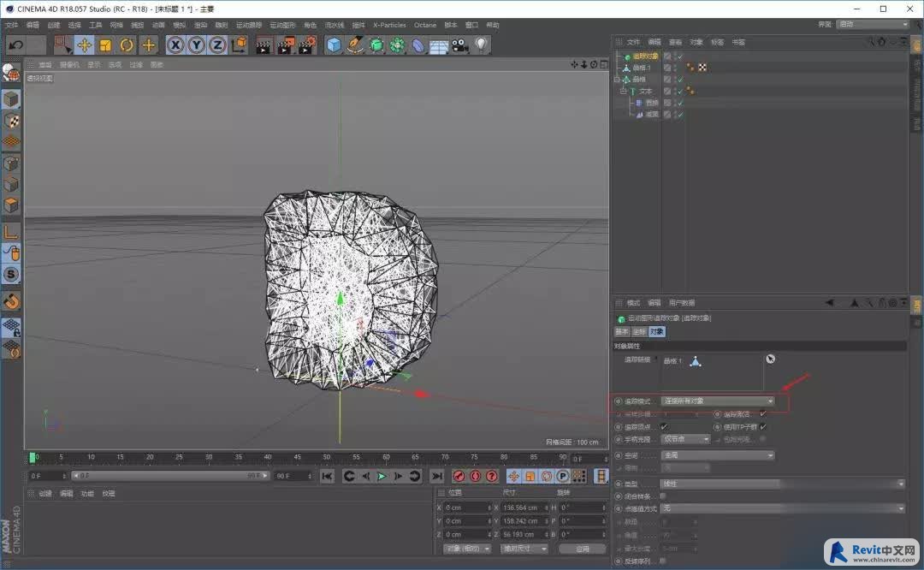This screenshot has width=924, height=570.
Task: Click the 应用 apply button
Action: [x=582, y=549]
